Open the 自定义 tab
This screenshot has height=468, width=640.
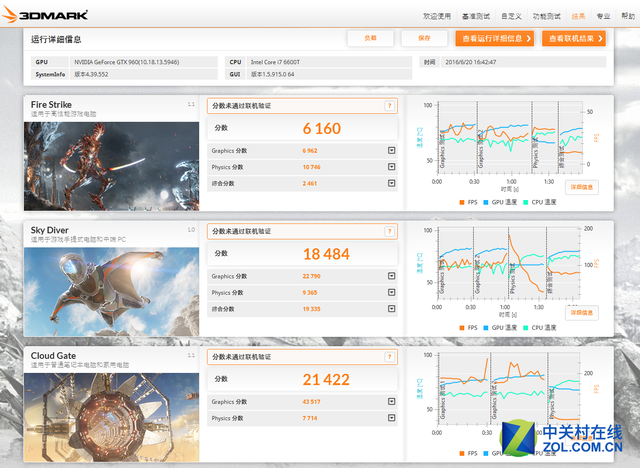(511, 16)
